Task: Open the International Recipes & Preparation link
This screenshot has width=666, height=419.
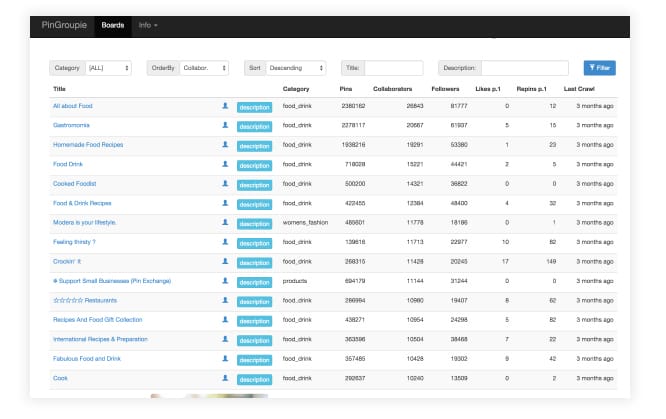Action: point(98,339)
